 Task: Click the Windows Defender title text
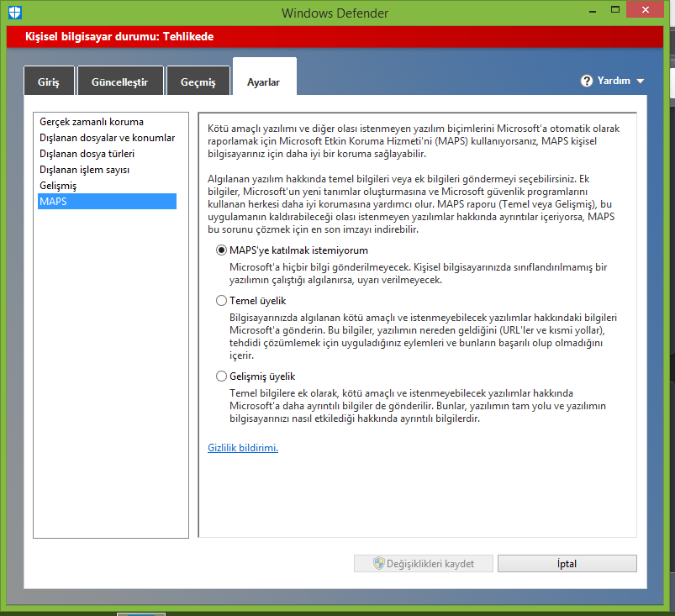[x=335, y=13]
